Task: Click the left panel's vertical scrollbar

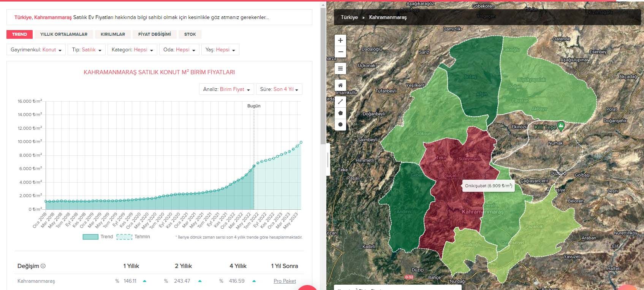Action: (x=323, y=76)
